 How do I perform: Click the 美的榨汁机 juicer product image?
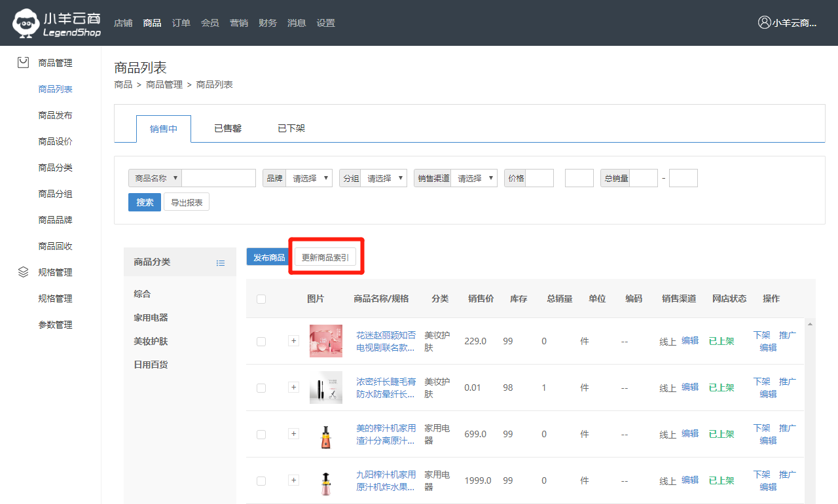point(325,434)
